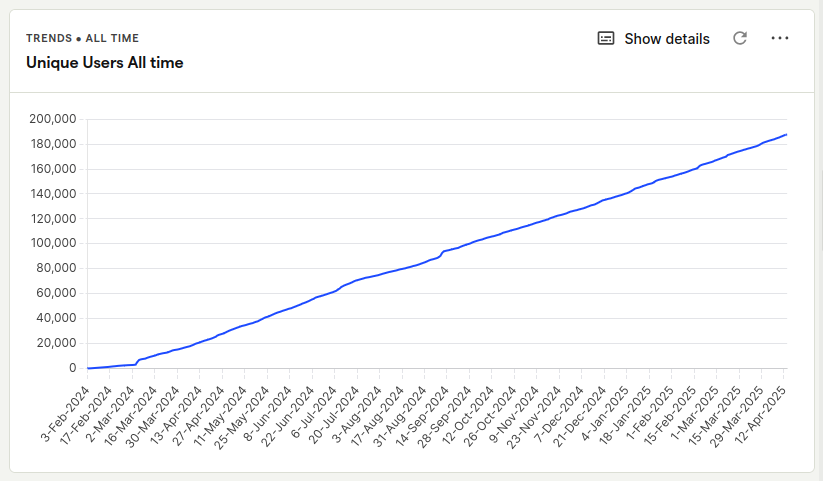Click the 28-Sep-2024 date label
Image resolution: width=823 pixels, height=481 pixels.
tap(444, 417)
